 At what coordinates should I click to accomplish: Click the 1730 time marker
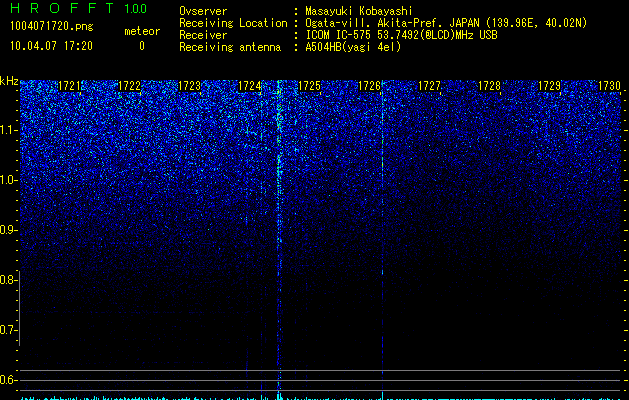pos(610,86)
